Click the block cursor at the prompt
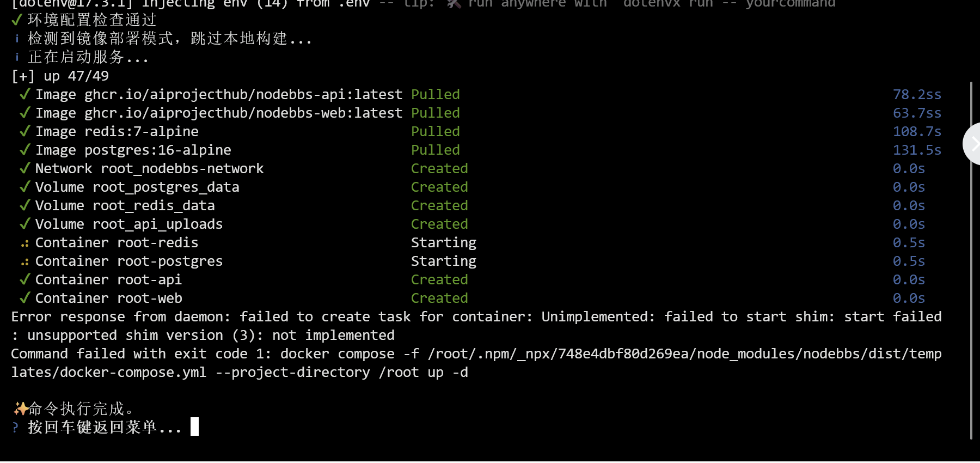Screen dimensions: 980x463 (194, 427)
